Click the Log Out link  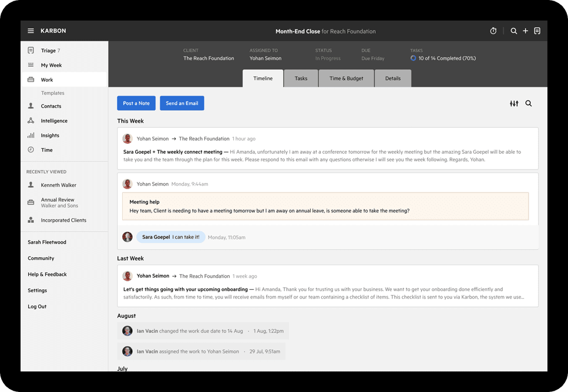click(37, 306)
